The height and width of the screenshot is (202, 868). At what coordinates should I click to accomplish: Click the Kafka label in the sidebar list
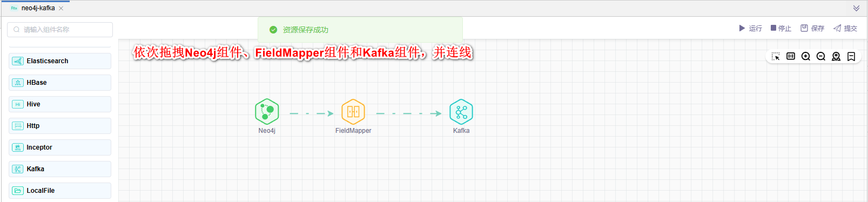pyautogui.click(x=36, y=169)
